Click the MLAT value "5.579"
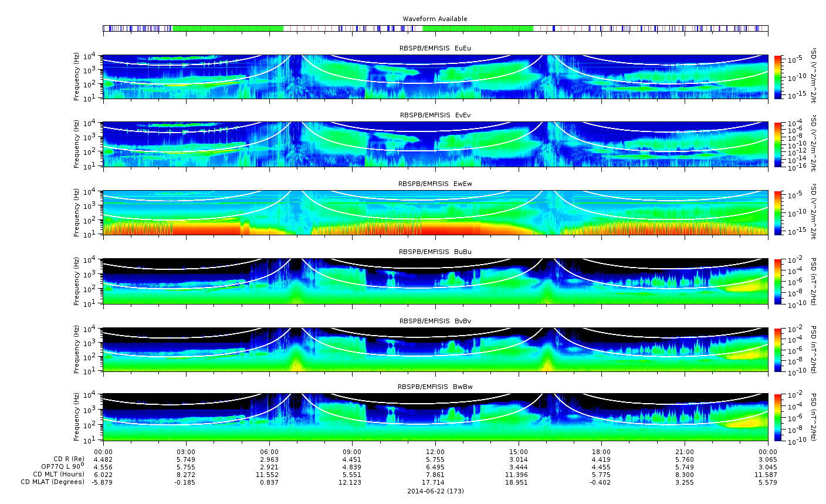Image resolution: width=826 pixels, height=504 pixels. click(768, 482)
